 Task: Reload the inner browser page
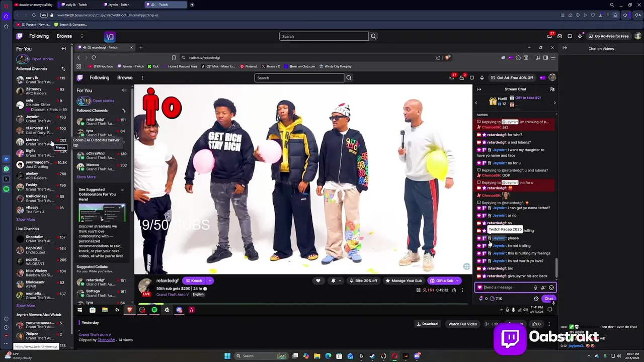[94, 57]
